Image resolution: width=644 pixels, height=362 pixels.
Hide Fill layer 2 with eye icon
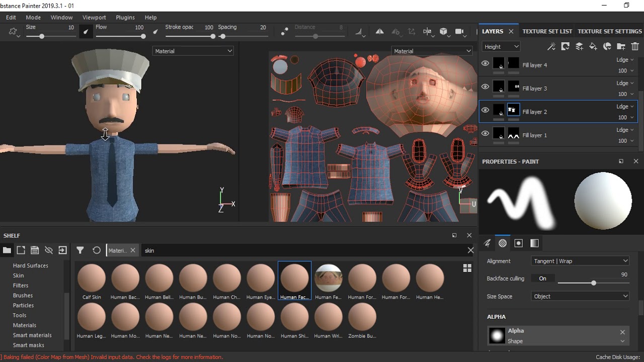click(x=485, y=110)
